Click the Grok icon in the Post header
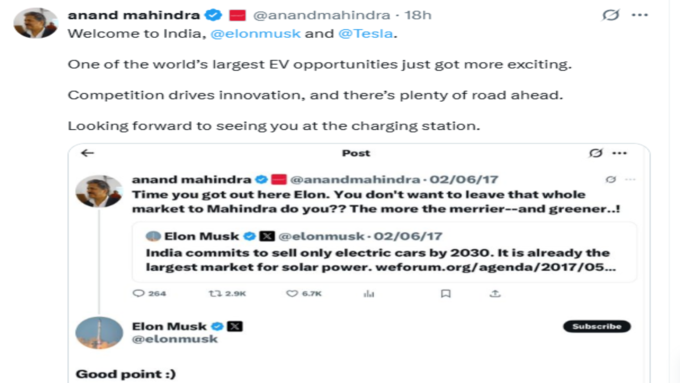This screenshot has width=680, height=383. click(596, 153)
